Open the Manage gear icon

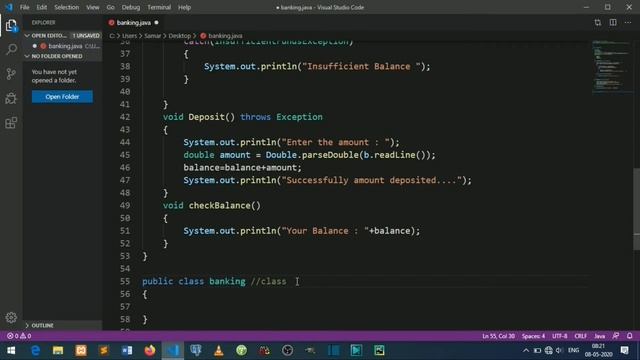[11, 317]
